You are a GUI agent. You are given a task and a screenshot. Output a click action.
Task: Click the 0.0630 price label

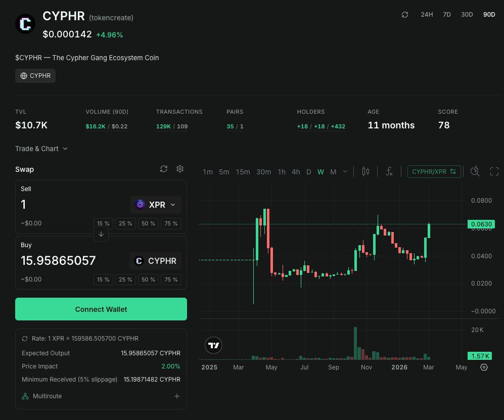coord(481,224)
